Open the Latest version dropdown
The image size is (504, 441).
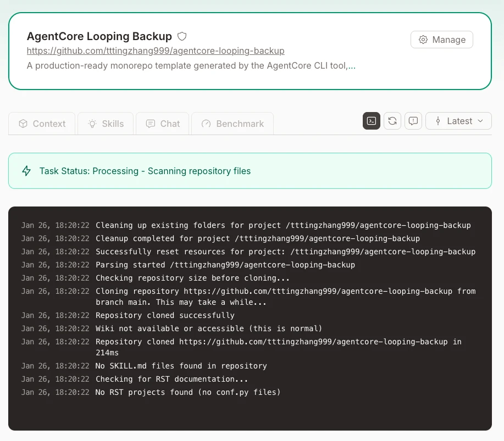458,121
